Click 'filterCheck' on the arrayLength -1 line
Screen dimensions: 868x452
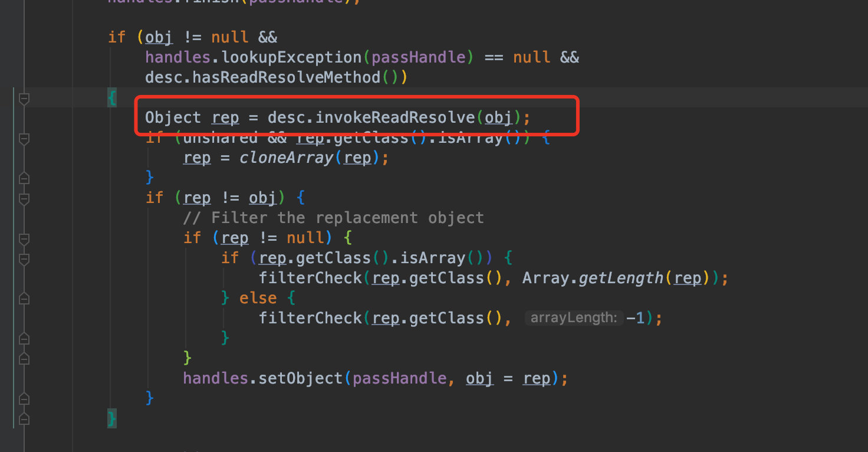(x=310, y=318)
